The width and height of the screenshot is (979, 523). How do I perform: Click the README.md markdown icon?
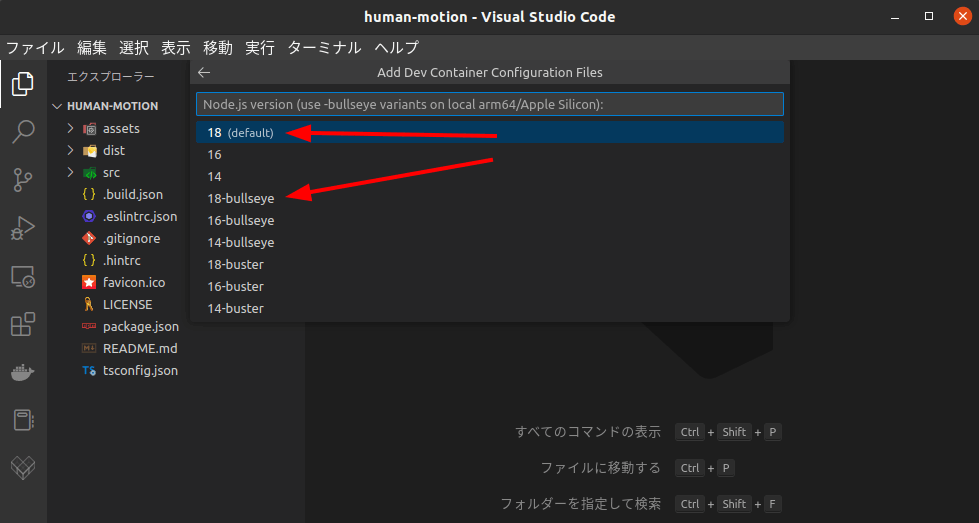point(89,348)
